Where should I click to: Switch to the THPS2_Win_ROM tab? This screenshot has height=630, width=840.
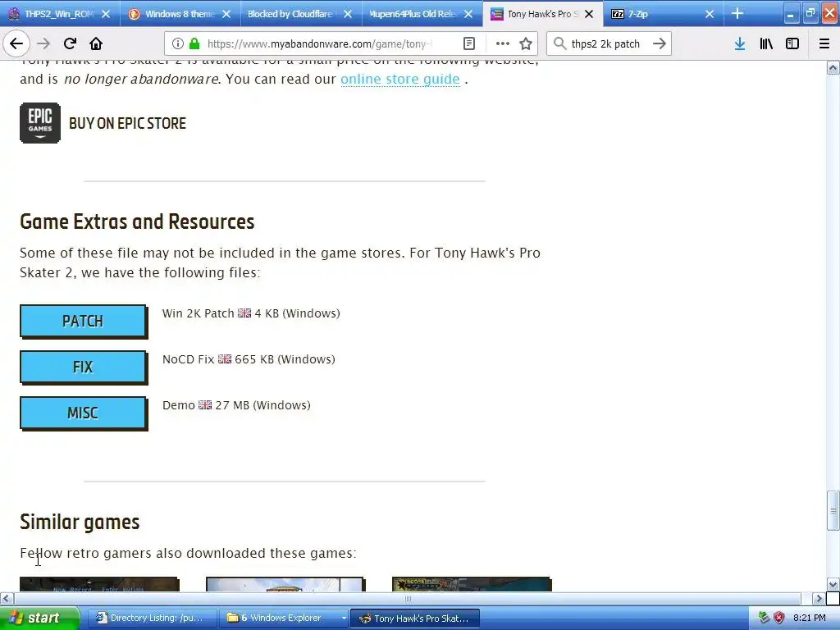click(x=58, y=14)
